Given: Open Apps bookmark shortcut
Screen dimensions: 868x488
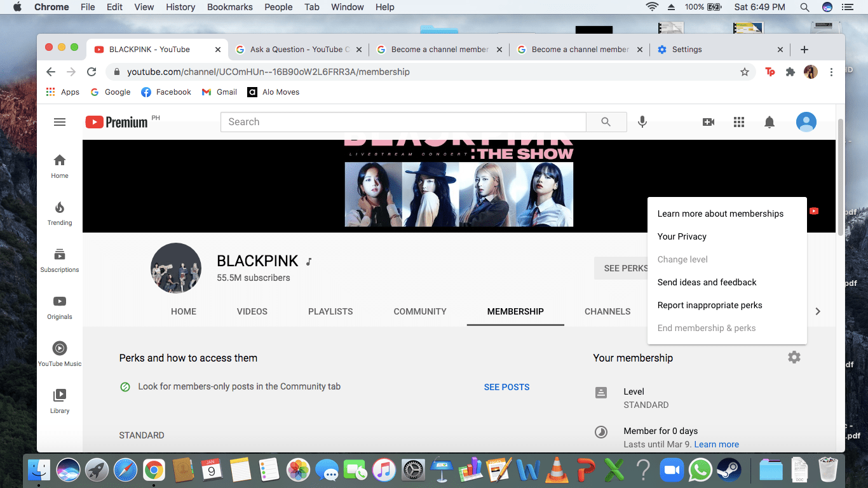Looking at the screenshot, I should 62,92.
